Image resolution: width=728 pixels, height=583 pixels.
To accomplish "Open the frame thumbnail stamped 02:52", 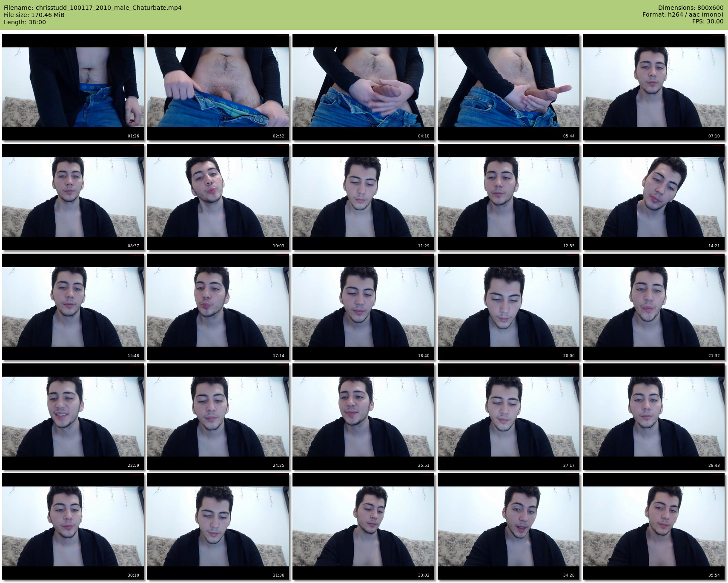I will (x=218, y=87).
